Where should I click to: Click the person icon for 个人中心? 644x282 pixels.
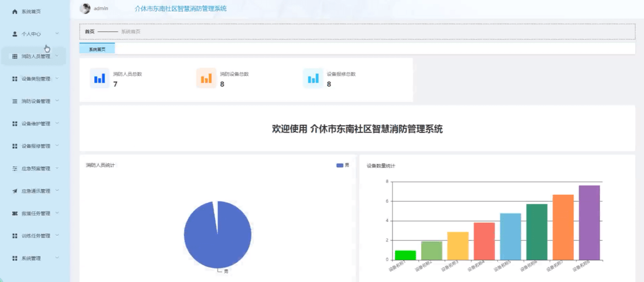(x=15, y=34)
